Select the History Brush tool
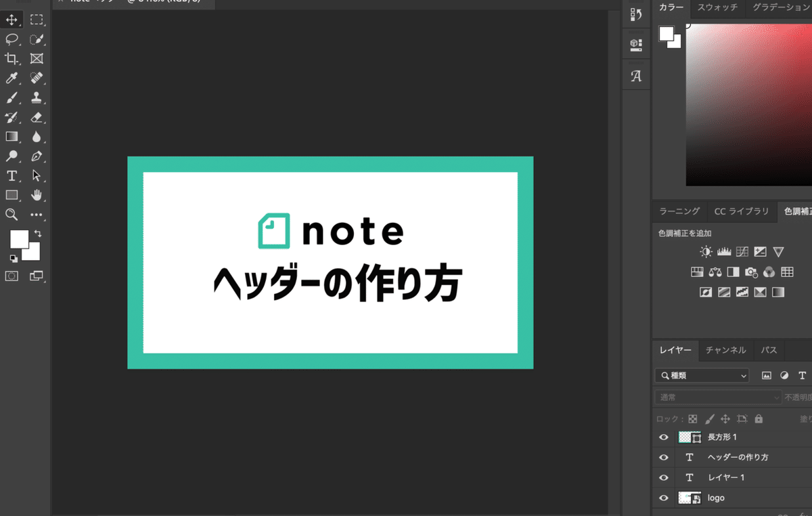812x516 pixels. (12, 117)
